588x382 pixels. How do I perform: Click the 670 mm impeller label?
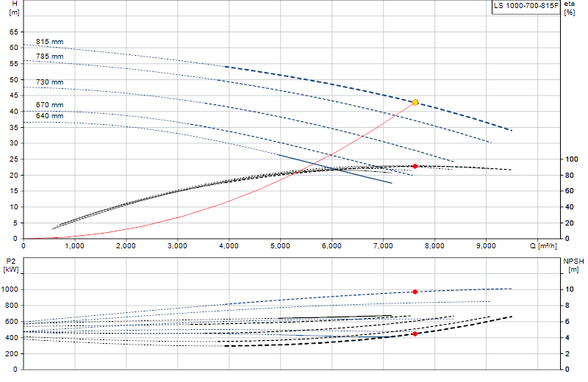tap(49, 104)
